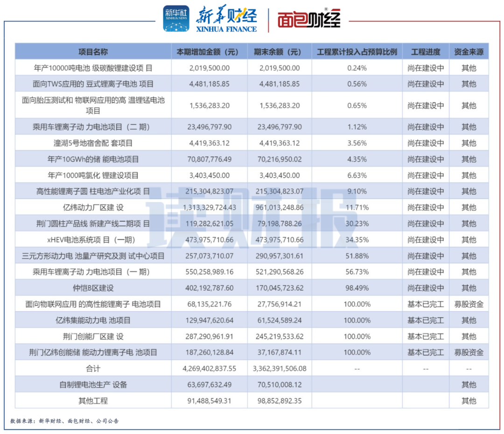Select the 自制锂电池生产设备 row label
Viewport: 504px width, 434px height.
93,385
